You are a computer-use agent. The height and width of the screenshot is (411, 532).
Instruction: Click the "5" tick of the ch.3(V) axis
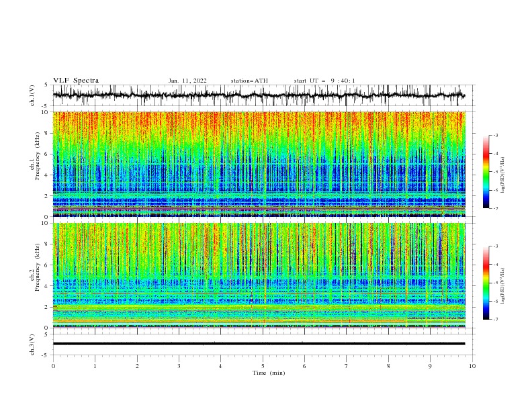(x=46, y=334)
